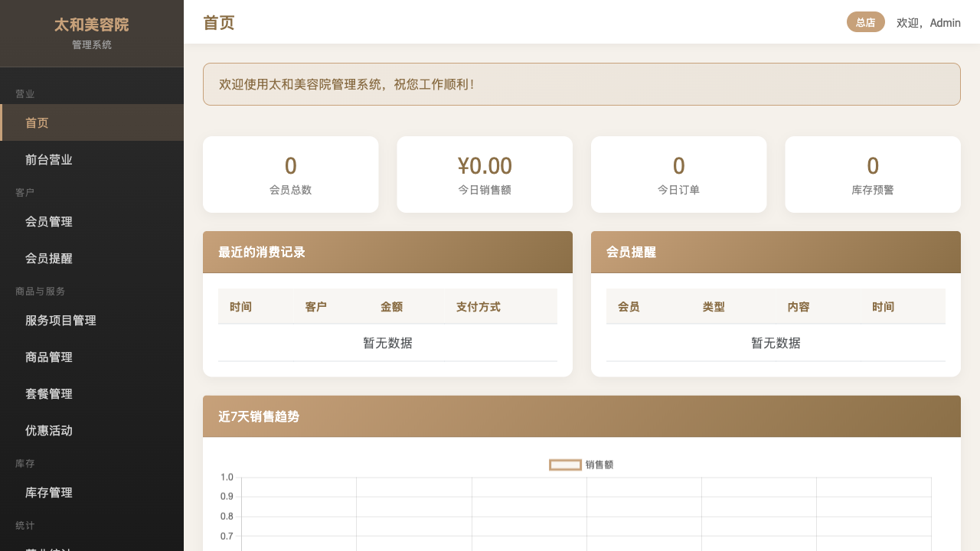Image resolution: width=980 pixels, height=551 pixels.
Task: Click the 近7天销售趋势 panel header
Action: pyautogui.click(x=582, y=416)
